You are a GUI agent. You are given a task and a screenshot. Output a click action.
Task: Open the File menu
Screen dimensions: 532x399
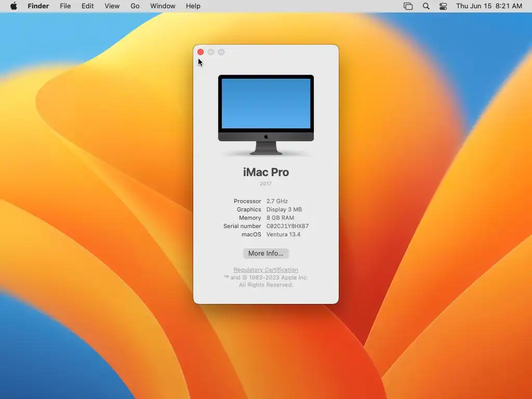65,6
